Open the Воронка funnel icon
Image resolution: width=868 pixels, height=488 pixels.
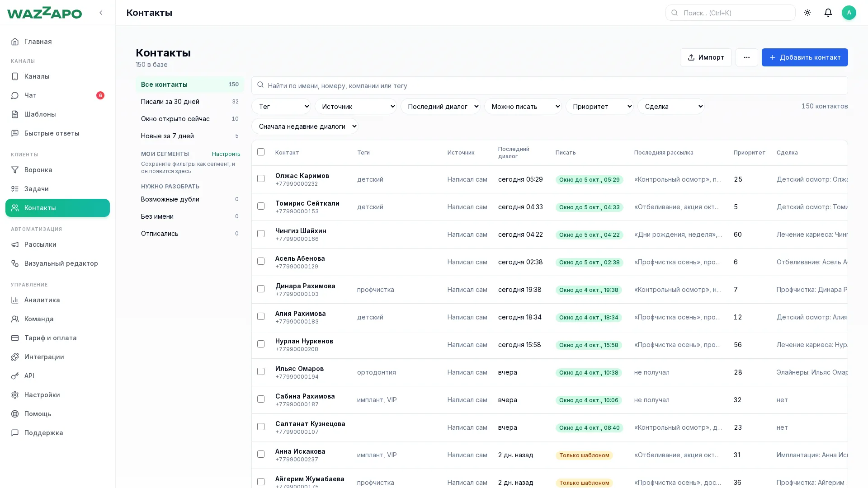(x=15, y=170)
